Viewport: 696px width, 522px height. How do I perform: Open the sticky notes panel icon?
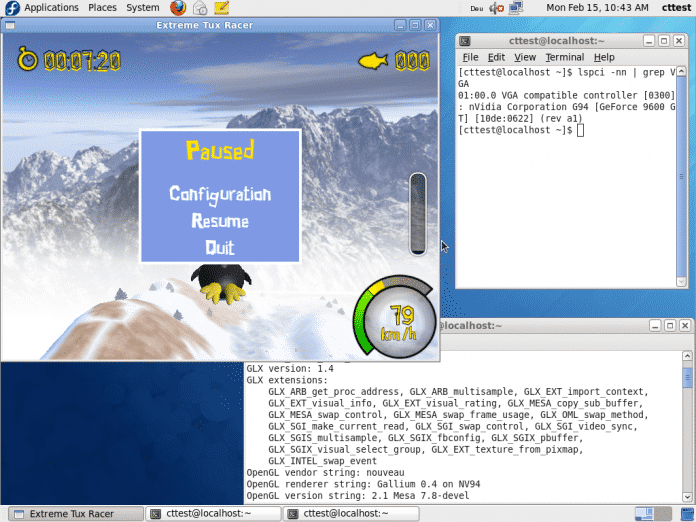coord(222,8)
